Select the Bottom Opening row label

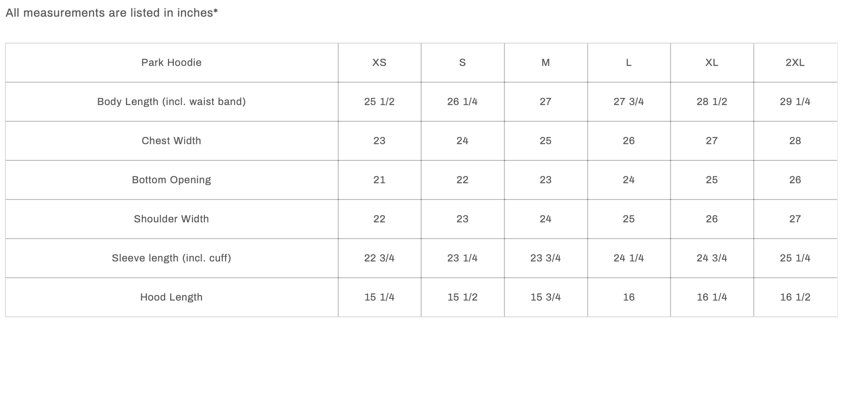(171, 180)
